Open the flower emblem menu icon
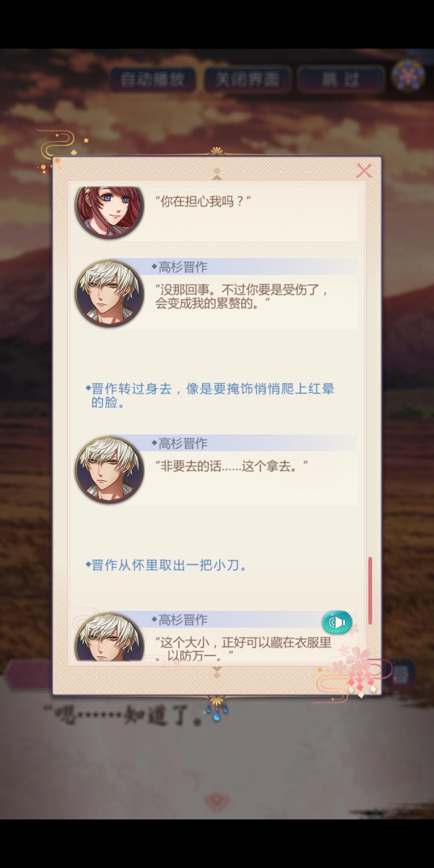The height and width of the screenshot is (868, 434). coord(408,76)
